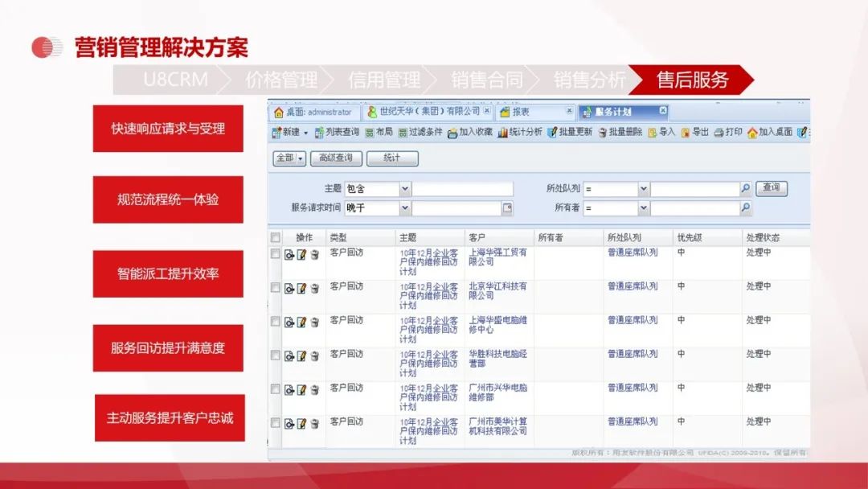The height and width of the screenshot is (489, 868).
Task: Check the 华胜科技电脑经营部 row checkbox
Action: click(275, 355)
